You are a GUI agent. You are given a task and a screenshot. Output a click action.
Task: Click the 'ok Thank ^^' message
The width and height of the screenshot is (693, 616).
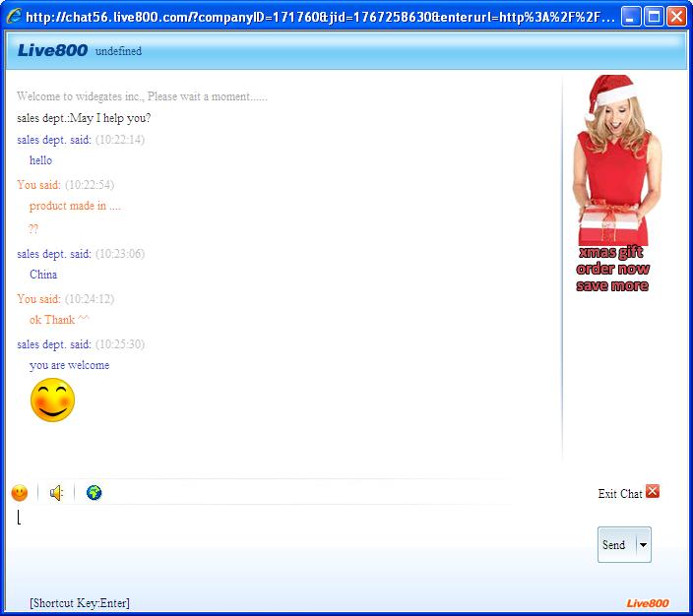tap(59, 320)
